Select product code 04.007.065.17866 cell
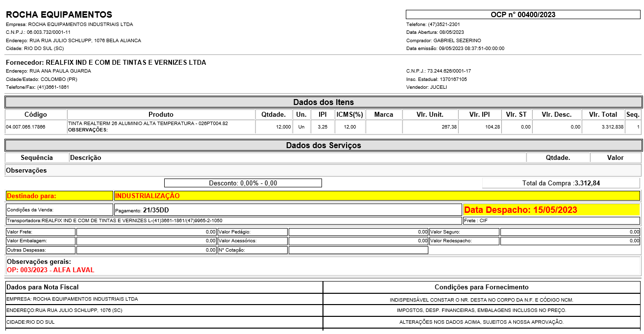This screenshot has width=644, height=334. click(25, 127)
